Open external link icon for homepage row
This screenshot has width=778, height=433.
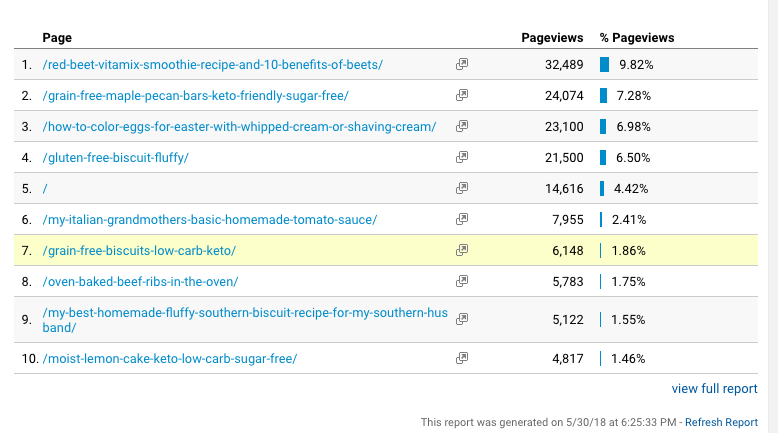click(462, 188)
